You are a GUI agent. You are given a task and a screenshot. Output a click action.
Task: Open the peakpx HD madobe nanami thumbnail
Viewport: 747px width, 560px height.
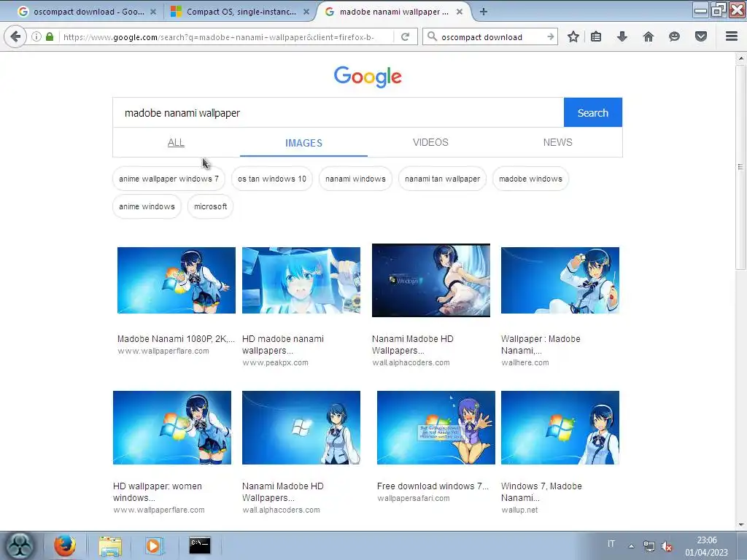301,280
